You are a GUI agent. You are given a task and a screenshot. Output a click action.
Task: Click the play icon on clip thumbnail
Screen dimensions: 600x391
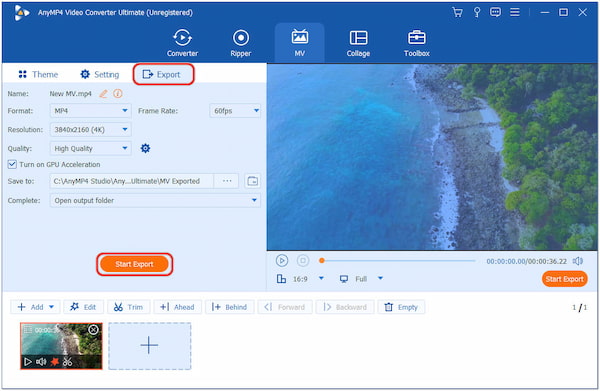coord(28,362)
